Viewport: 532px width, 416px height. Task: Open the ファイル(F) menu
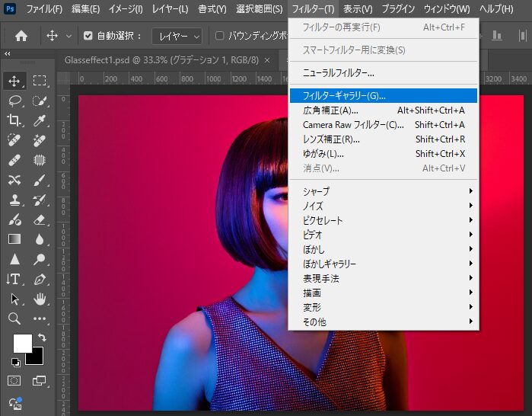click(44, 9)
